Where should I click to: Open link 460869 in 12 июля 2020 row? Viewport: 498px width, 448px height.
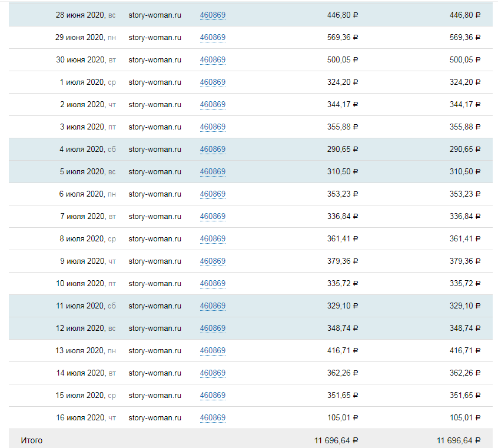pyautogui.click(x=213, y=328)
